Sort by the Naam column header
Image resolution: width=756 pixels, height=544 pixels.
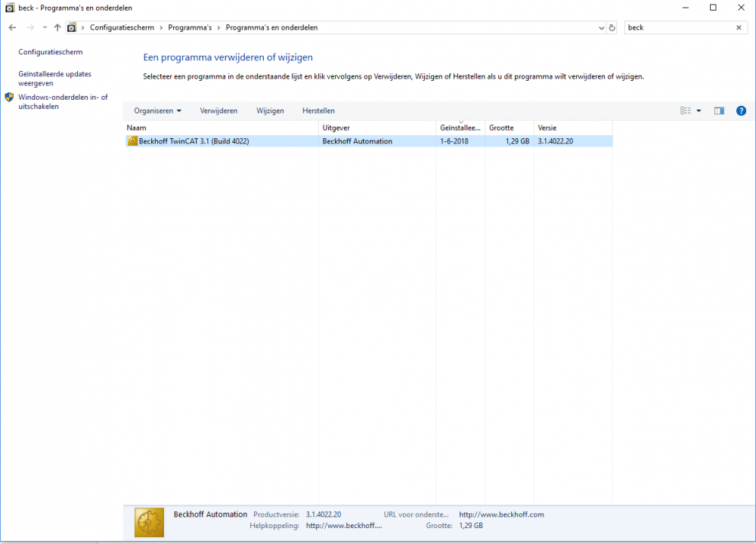[x=222, y=128]
